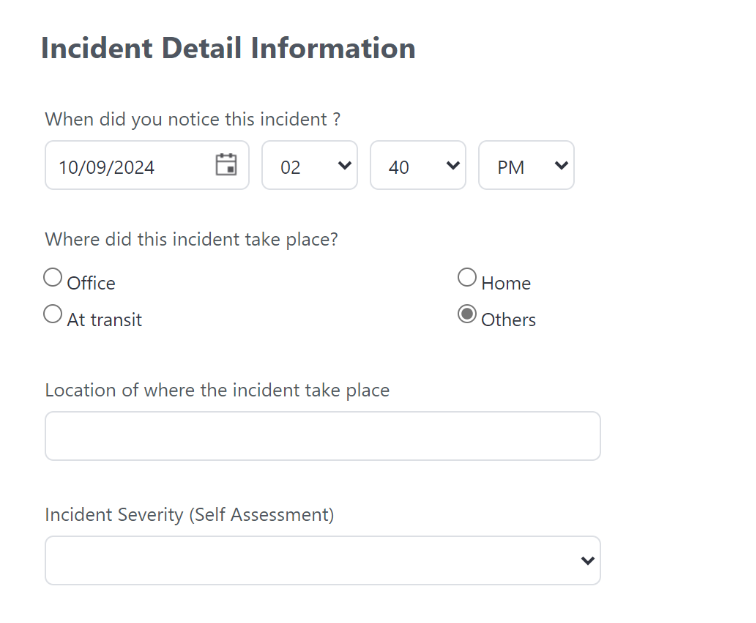Expand the minutes dropdown showing 40
The width and height of the screenshot is (756, 623).
(418, 166)
